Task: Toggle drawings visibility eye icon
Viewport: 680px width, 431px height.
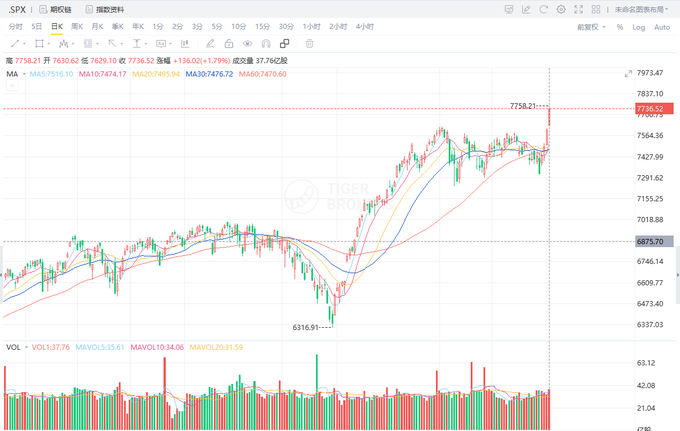Action: [247, 43]
